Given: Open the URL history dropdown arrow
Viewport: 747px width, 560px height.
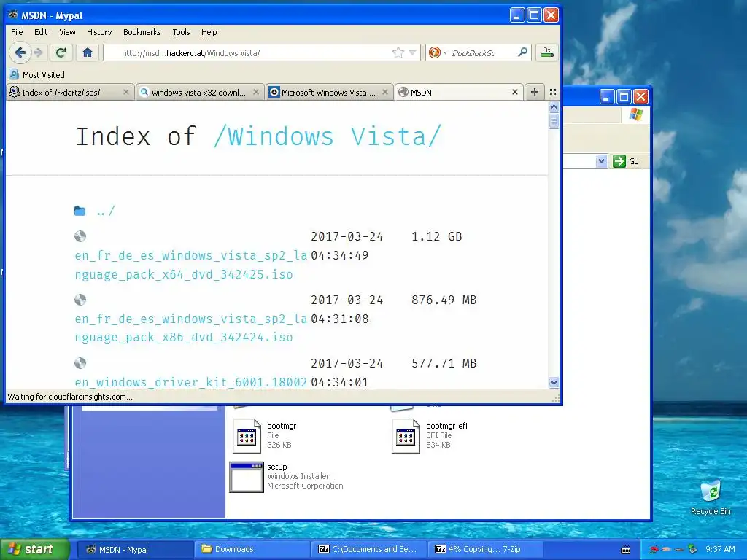Looking at the screenshot, I should click(x=413, y=52).
